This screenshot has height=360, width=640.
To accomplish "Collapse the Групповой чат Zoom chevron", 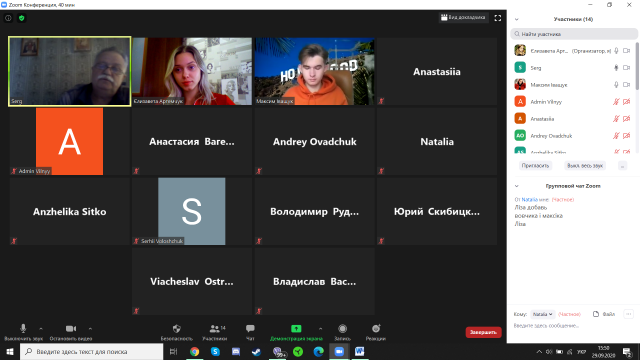I will pyautogui.click(x=516, y=186).
